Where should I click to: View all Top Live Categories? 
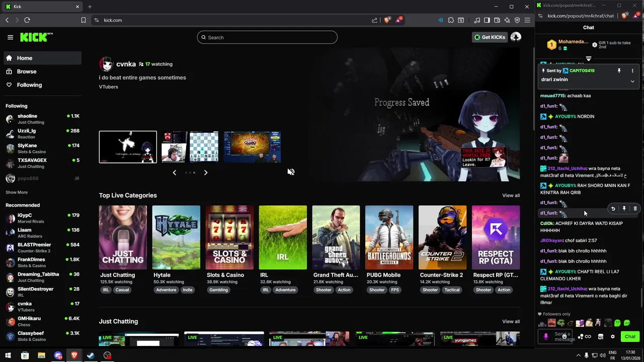[511, 196]
